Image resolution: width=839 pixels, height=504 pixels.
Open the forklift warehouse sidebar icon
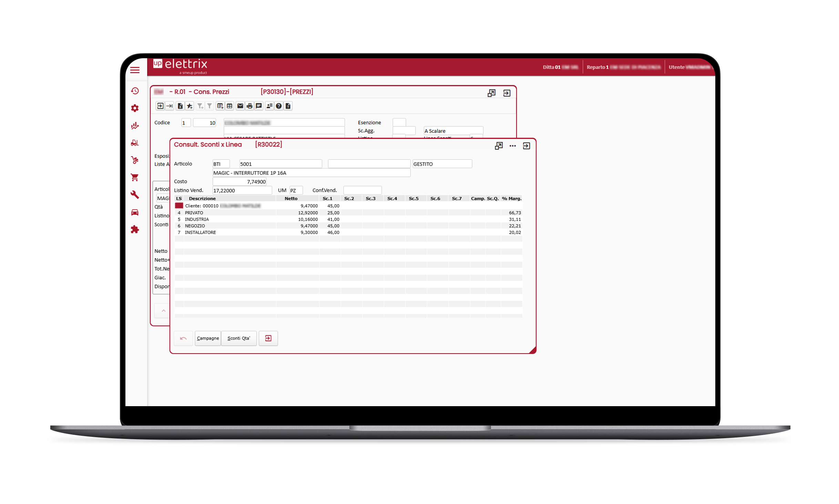(x=135, y=143)
